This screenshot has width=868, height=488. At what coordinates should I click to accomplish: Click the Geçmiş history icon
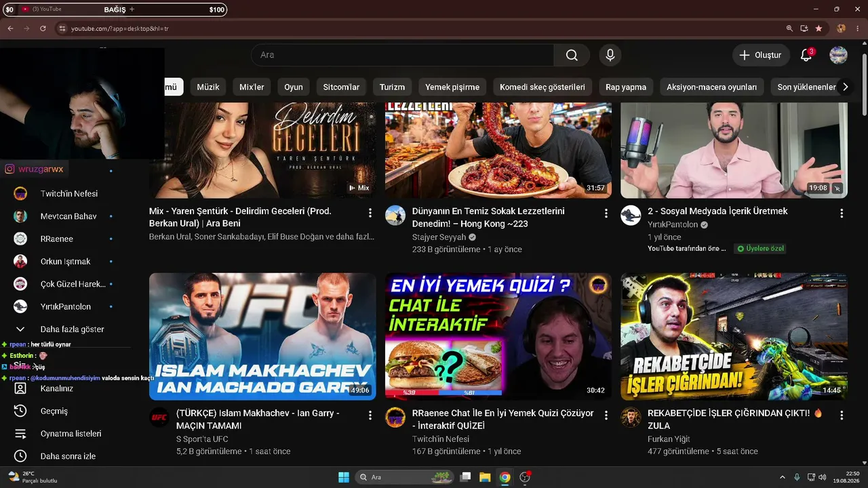pyautogui.click(x=20, y=411)
